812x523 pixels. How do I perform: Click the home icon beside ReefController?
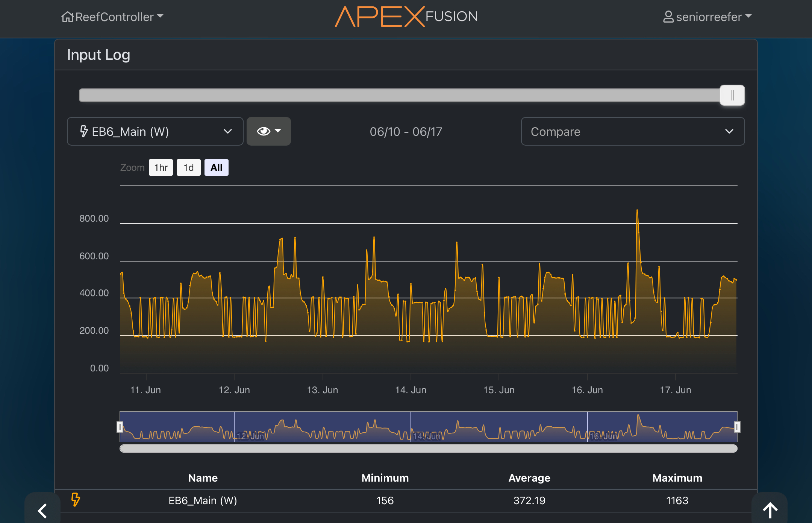point(67,17)
